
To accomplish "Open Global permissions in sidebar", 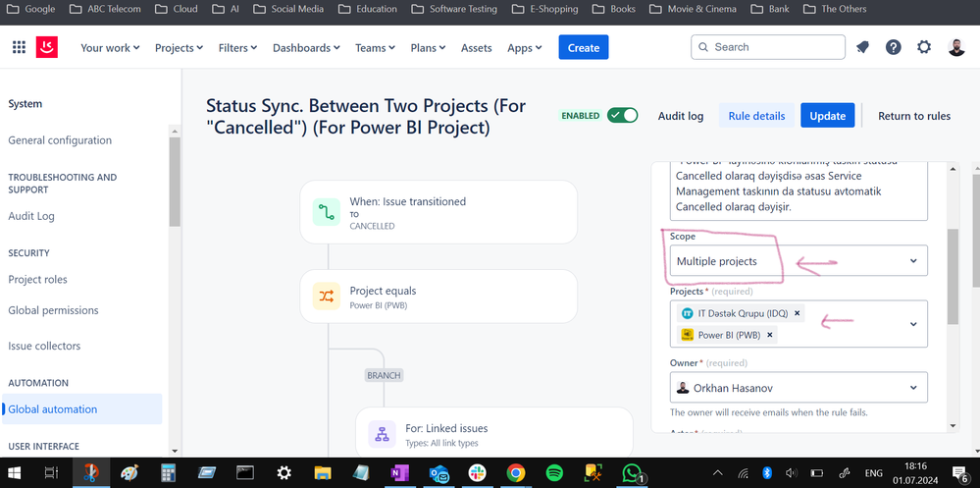I will (x=53, y=310).
